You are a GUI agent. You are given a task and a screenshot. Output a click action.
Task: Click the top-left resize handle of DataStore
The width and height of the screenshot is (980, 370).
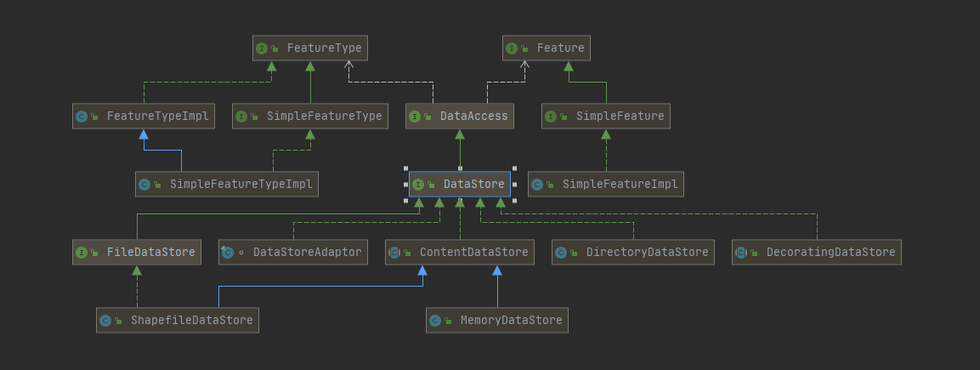[406, 168]
